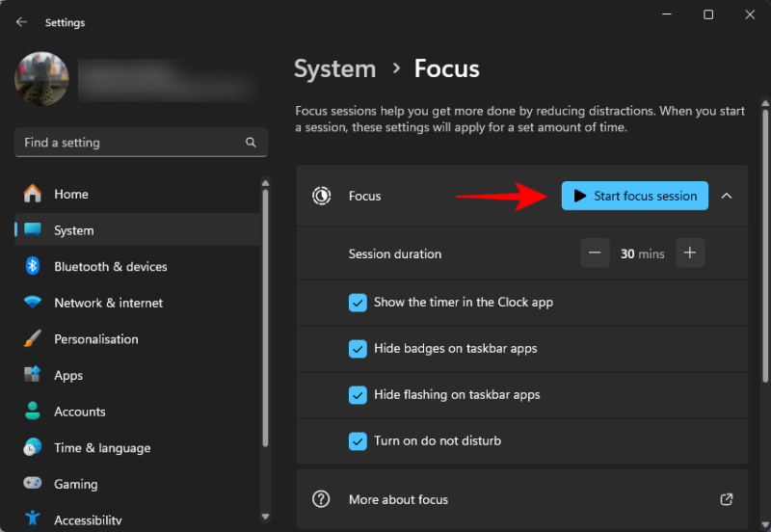
Task: Close the Settings window
Action: point(750,14)
